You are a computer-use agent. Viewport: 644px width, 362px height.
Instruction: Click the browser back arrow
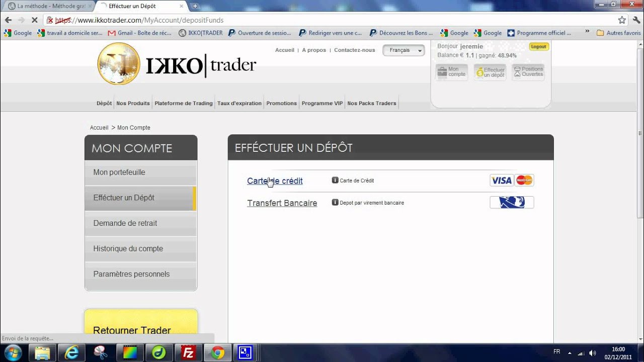(x=8, y=20)
